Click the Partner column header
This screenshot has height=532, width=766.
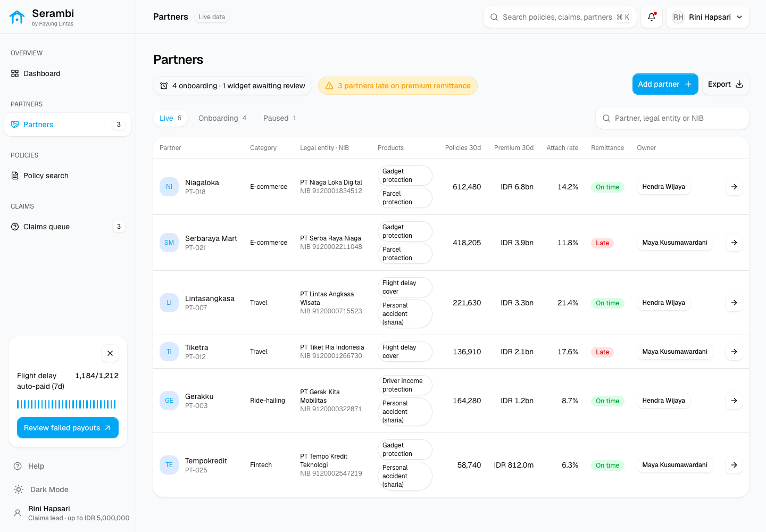[x=170, y=148]
